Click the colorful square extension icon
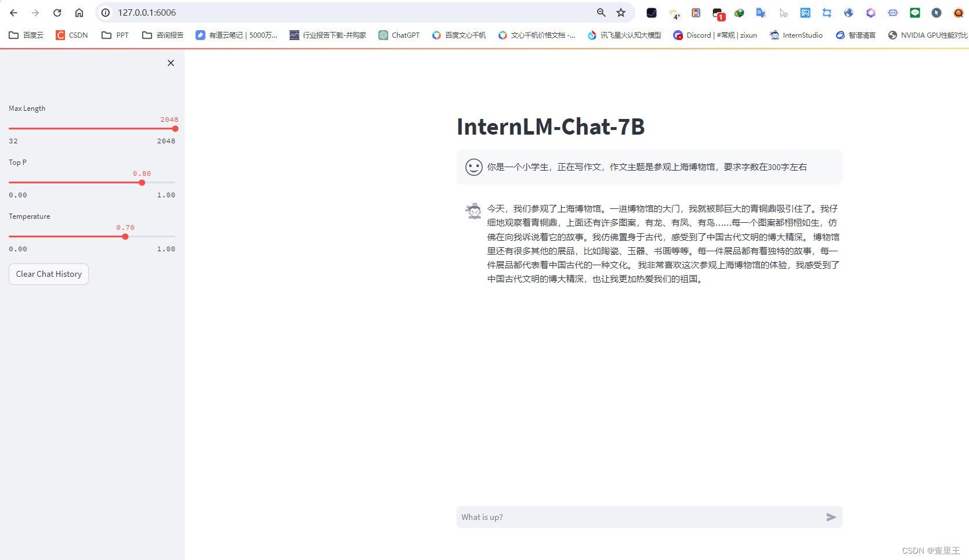This screenshot has width=969, height=560. (696, 13)
